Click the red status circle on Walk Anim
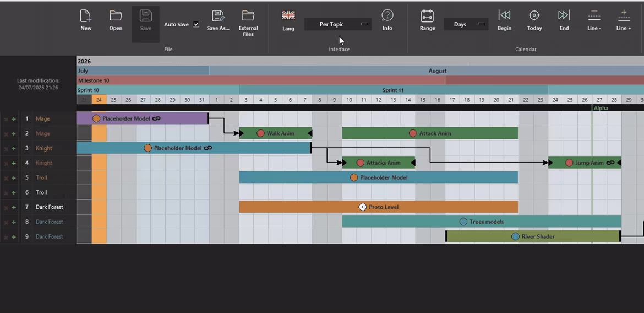 (x=260, y=133)
